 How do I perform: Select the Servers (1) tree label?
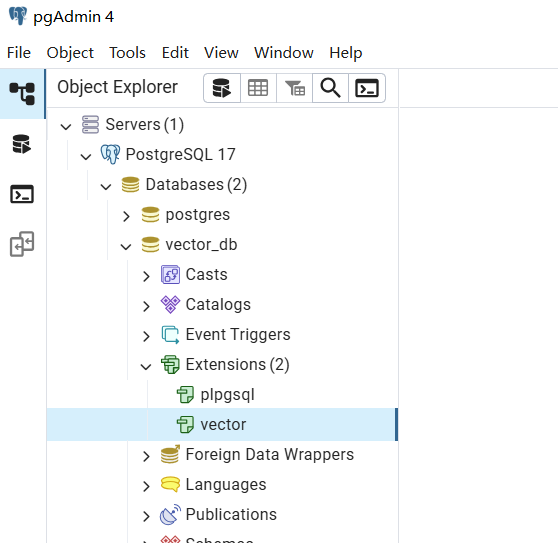144,125
